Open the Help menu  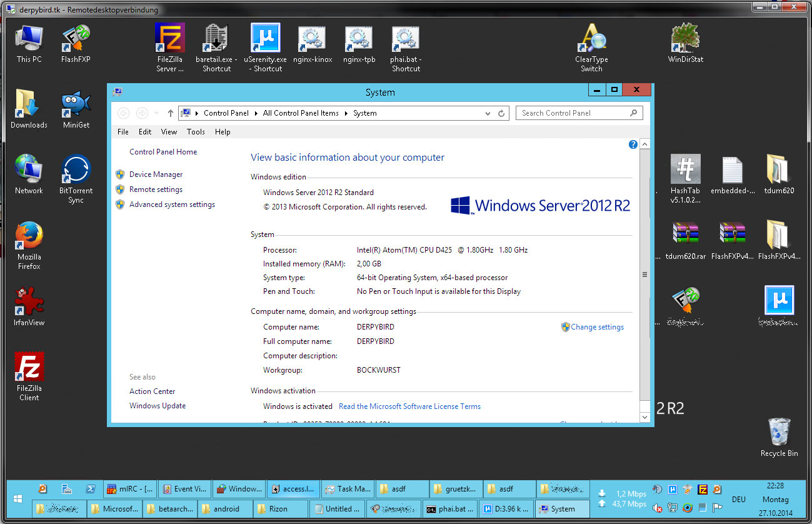(x=223, y=132)
